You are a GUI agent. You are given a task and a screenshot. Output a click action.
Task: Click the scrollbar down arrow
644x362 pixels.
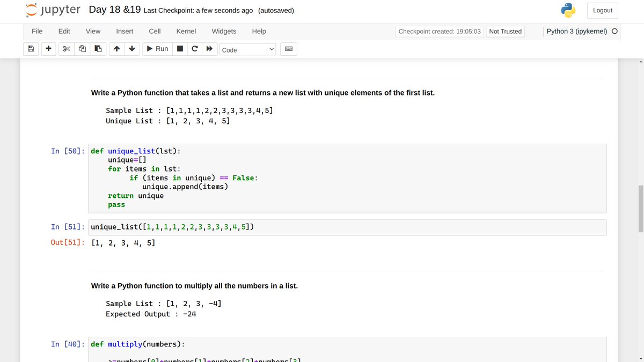click(x=640, y=358)
